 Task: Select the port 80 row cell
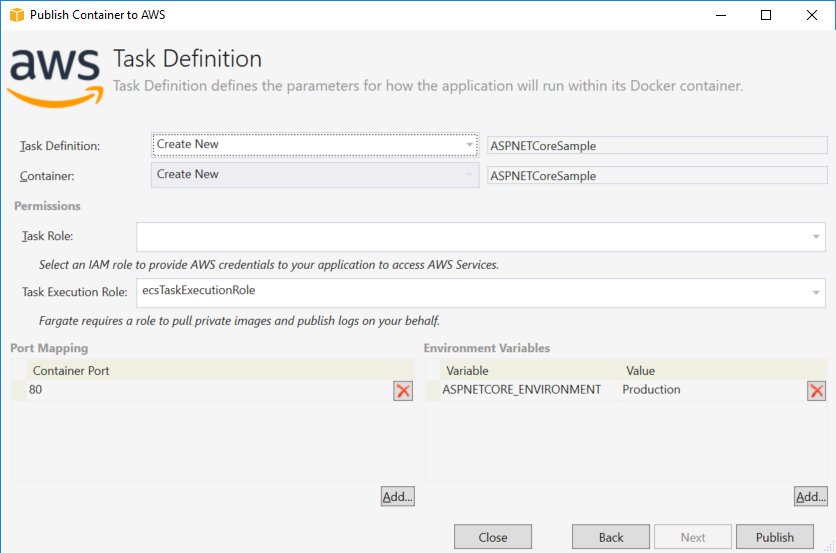[200, 390]
